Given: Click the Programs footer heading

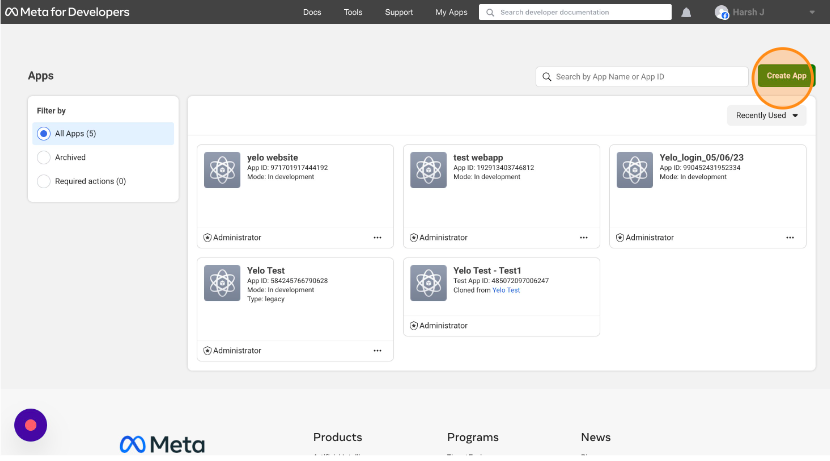Looking at the screenshot, I should pos(473,437).
